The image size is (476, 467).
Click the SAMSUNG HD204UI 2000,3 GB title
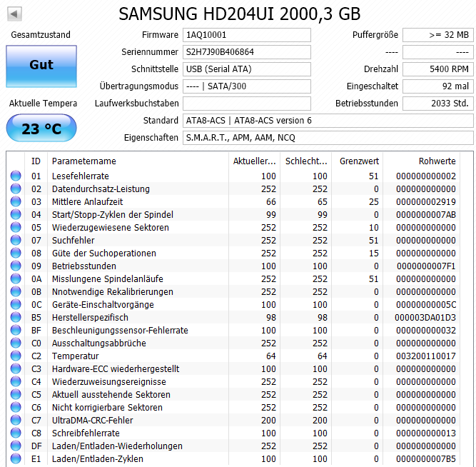tap(240, 14)
